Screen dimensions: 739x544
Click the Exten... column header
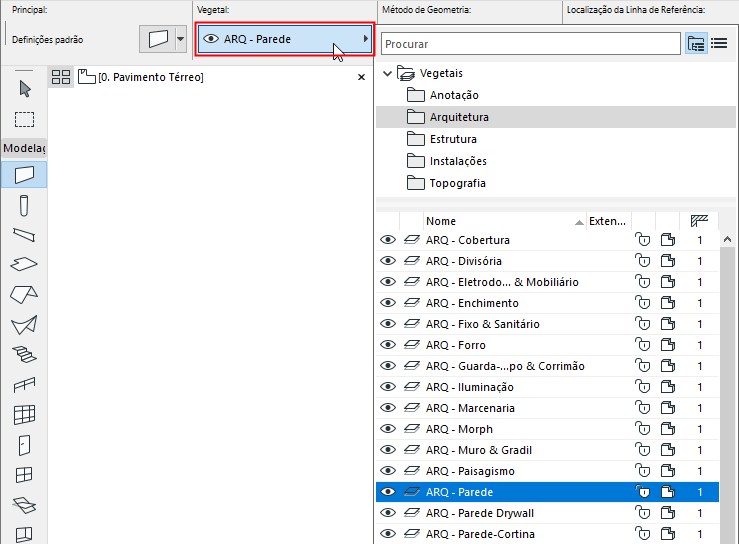[x=608, y=221]
